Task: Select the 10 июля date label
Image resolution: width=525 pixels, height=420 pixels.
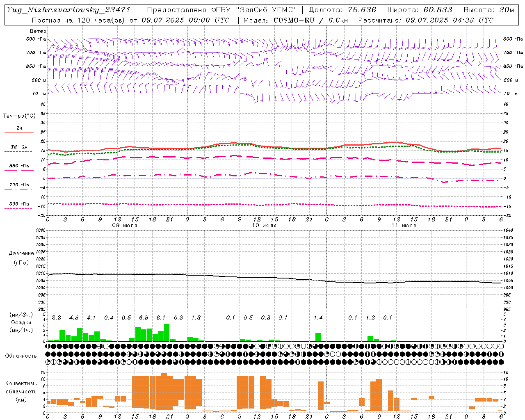Action: (x=264, y=226)
